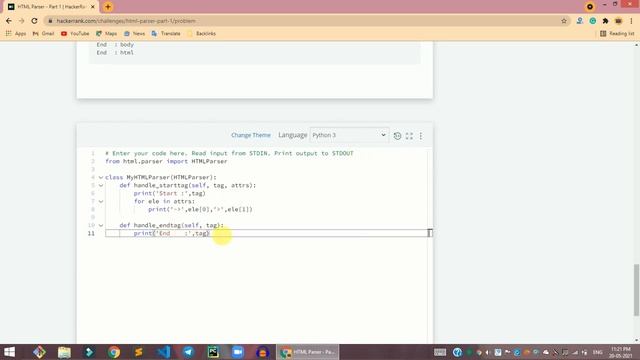This screenshot has height=360, width=640.
Task: Open the Extensions puzzle icon
Action: tap(605, 21)
